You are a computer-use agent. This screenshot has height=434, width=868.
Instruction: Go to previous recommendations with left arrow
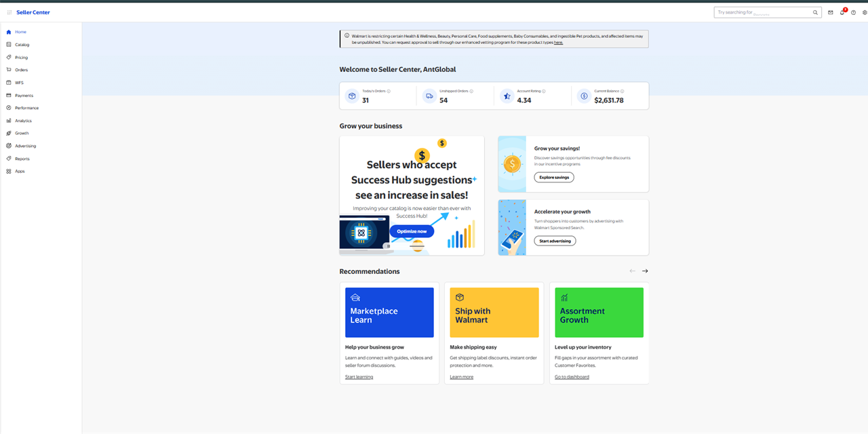click(x=633, y=271)
